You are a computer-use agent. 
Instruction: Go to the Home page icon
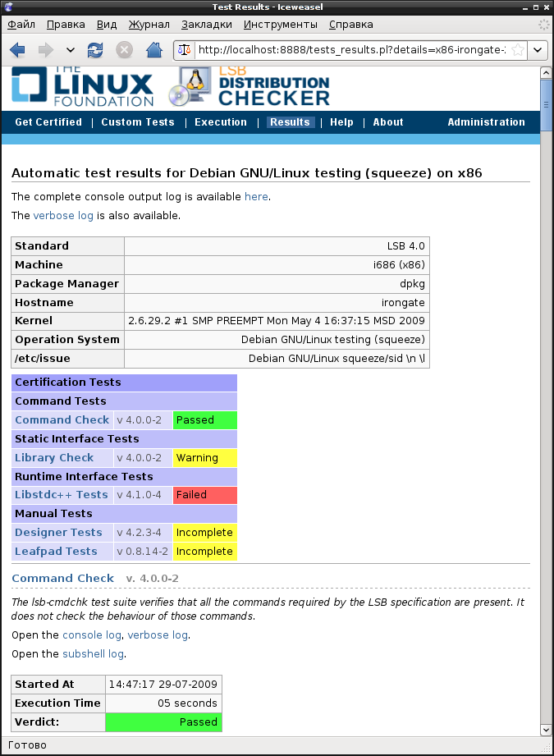(154, 49)
